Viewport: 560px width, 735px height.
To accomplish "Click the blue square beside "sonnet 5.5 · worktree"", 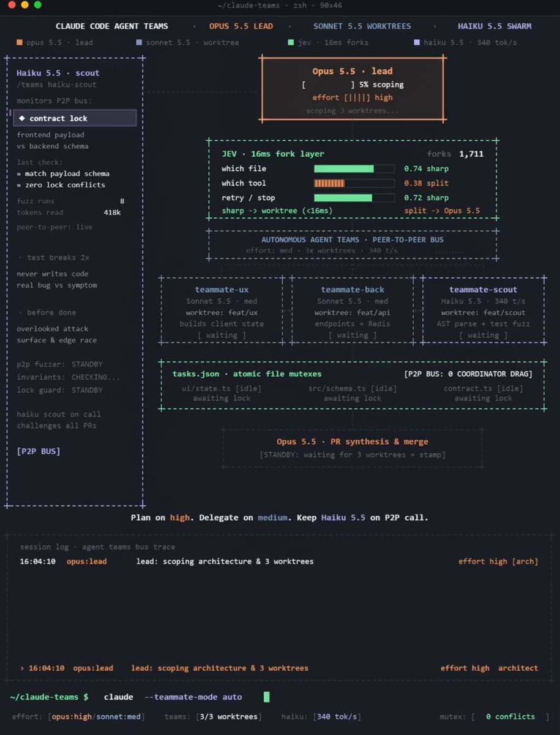I will (140, 43).
